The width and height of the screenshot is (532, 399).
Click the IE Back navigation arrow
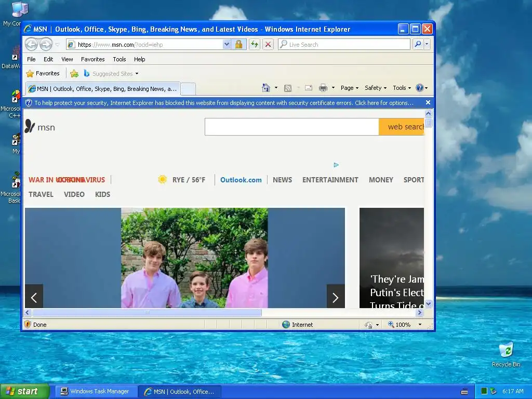31,45
